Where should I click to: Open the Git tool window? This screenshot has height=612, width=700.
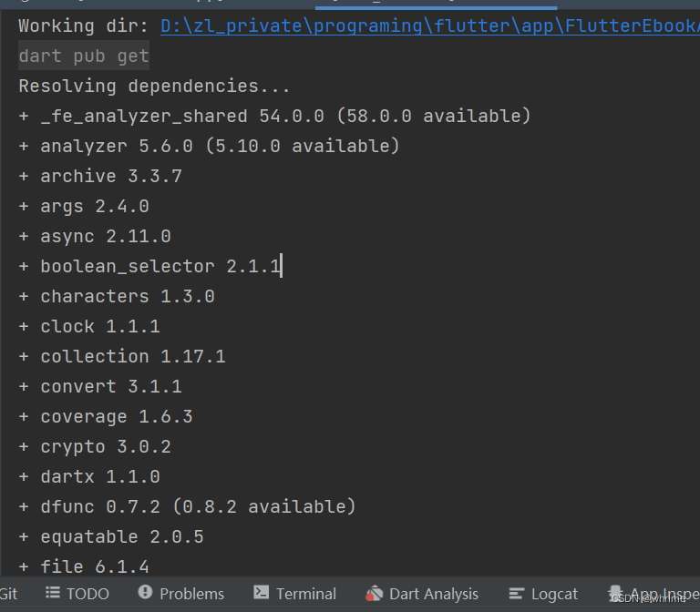click(x=8, y=594)
